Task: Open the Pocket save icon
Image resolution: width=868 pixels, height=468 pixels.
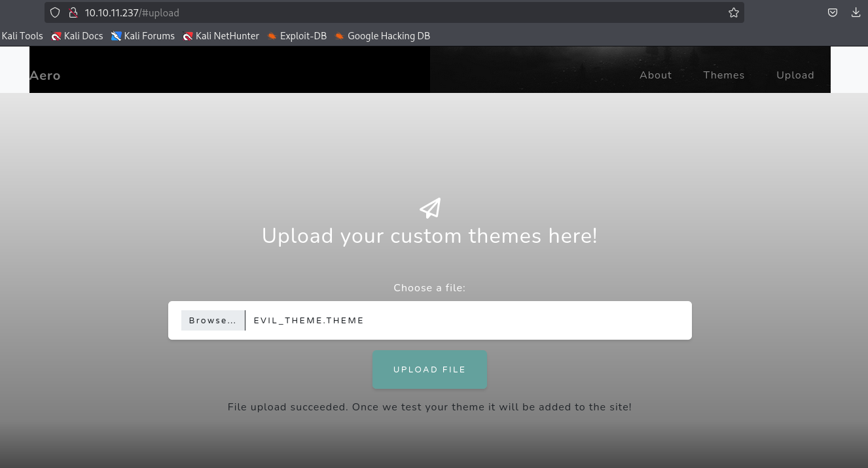Action: pyautogui.click(x=833, y=12)
